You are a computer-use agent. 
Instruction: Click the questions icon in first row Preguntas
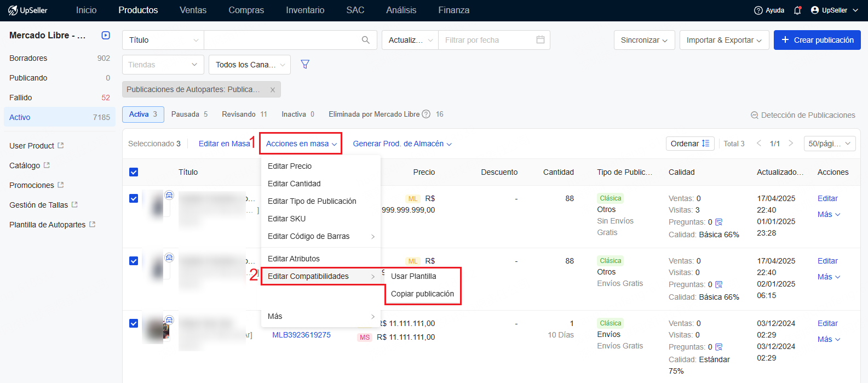(719, 222)
